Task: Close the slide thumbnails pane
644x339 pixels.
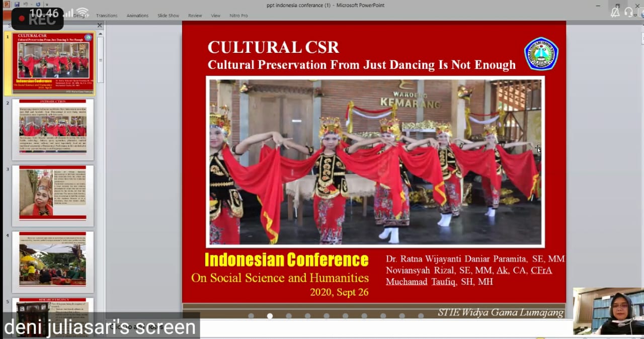Action: tap(99, 25)
